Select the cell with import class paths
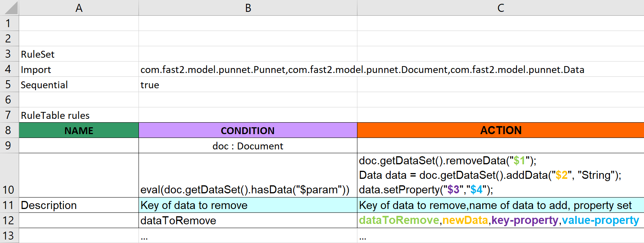The image size is (644, 243). point(362,70)
